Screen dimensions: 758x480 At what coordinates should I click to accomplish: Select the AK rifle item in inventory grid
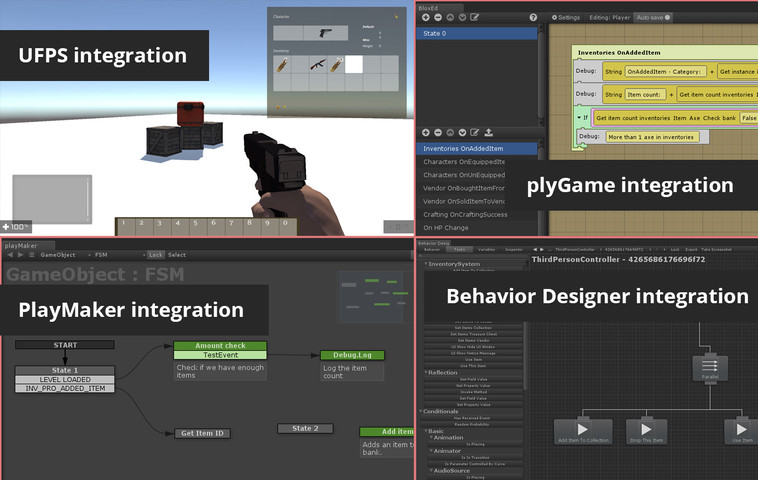[318, 64]
